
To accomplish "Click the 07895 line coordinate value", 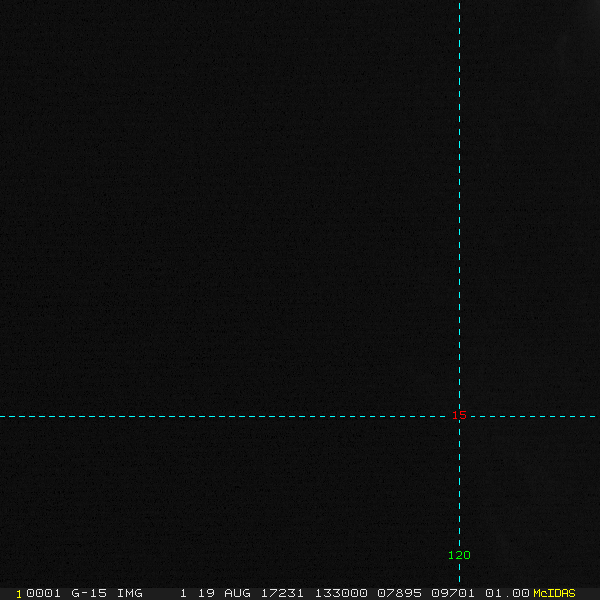I will [x=399, y=593].
